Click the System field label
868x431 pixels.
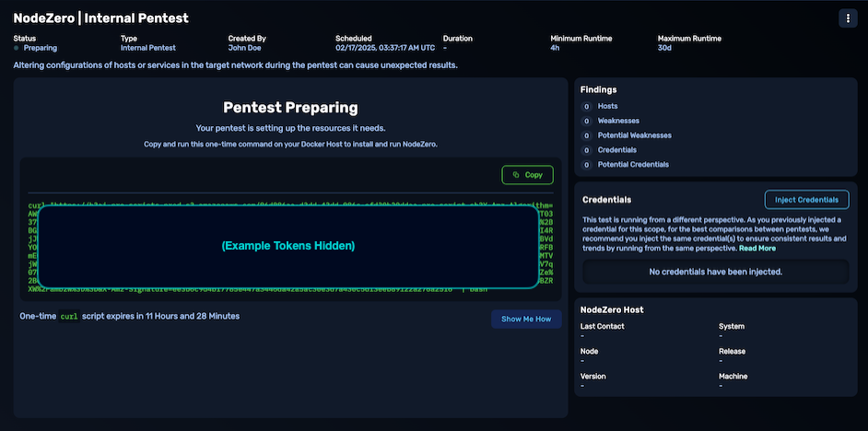tap(732, 326)
